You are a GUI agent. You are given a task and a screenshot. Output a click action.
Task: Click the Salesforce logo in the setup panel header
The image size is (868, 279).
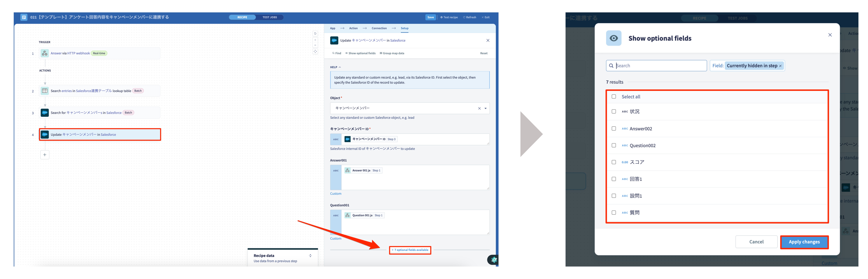(334, 40)
